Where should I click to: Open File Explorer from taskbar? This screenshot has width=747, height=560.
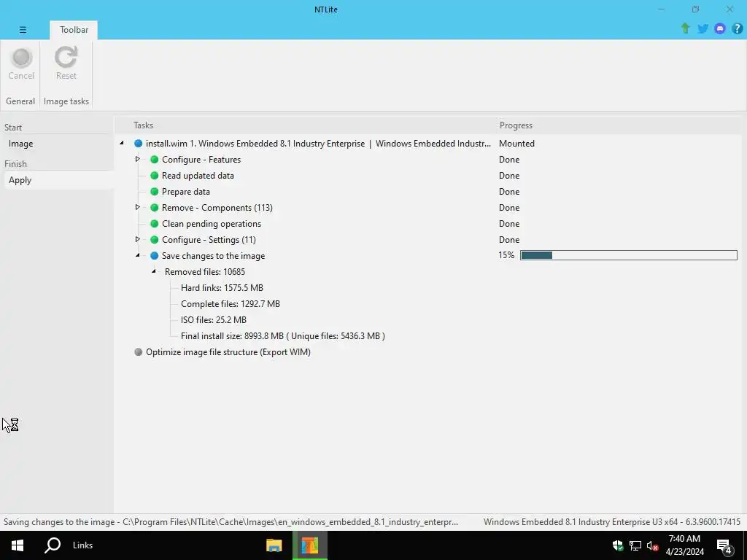[274, 545]
